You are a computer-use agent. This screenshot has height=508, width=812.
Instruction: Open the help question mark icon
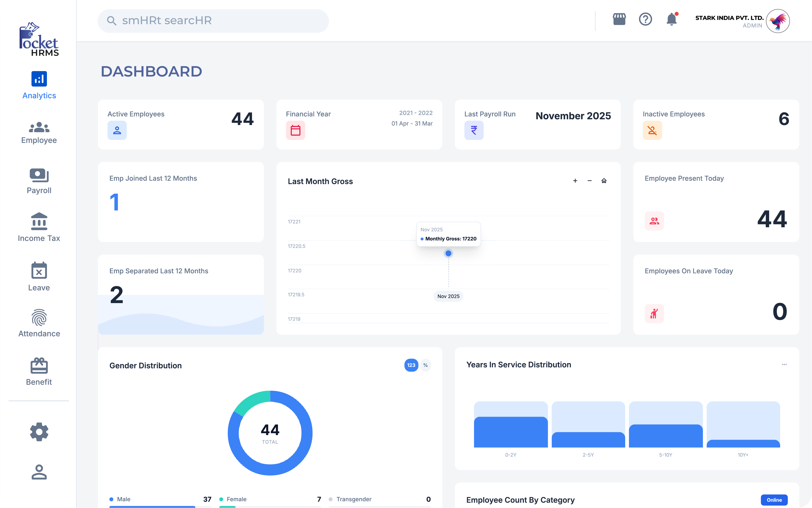pos(645,19)
